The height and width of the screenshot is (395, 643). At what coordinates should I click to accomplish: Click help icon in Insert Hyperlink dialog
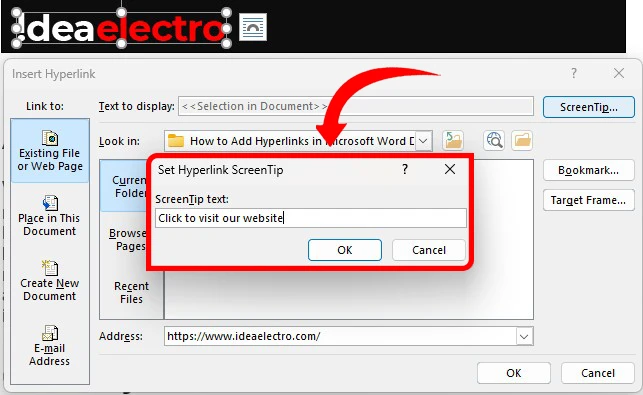point(574,73)
